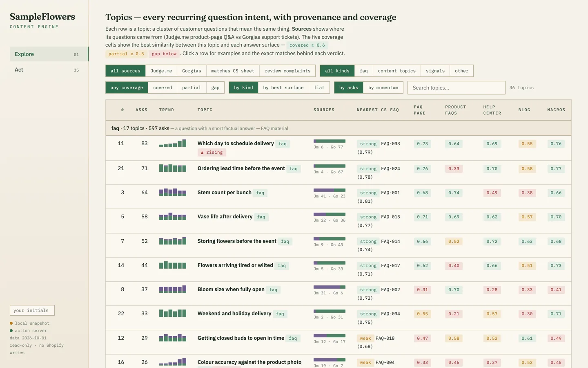Image resolution: width=588 pixels, height=368 pixels.
Task: Click FAQ-033 nearest CS FAQ reference
Action: coord(390,144)
